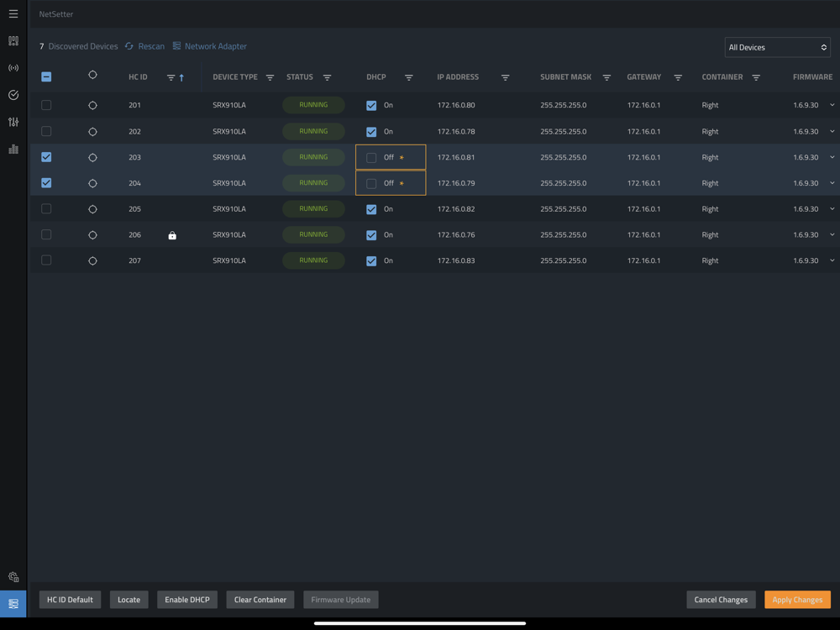Screen dimensions: 840x630
Task: Select the row checkbox for device 205
Action: coord(46,208)
